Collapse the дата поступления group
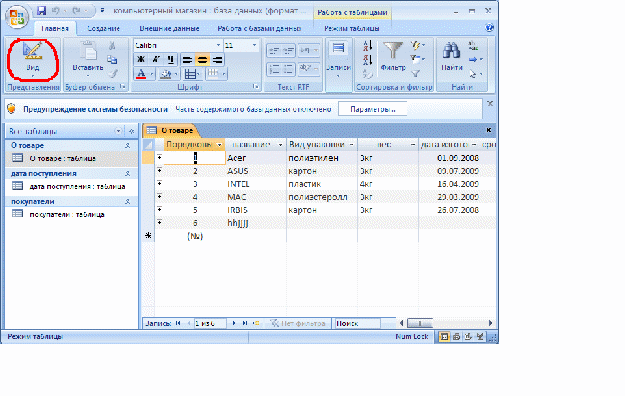Image resolution: width=625 pixels, height=396 pixels. (x=128, y=173)
